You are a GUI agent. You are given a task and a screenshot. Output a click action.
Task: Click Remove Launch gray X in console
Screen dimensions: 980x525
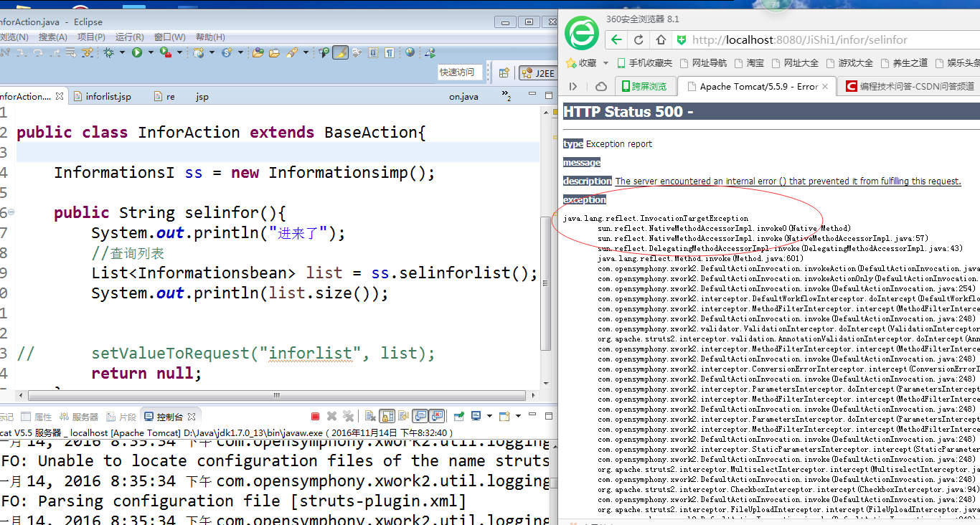(x=331, y=416)
